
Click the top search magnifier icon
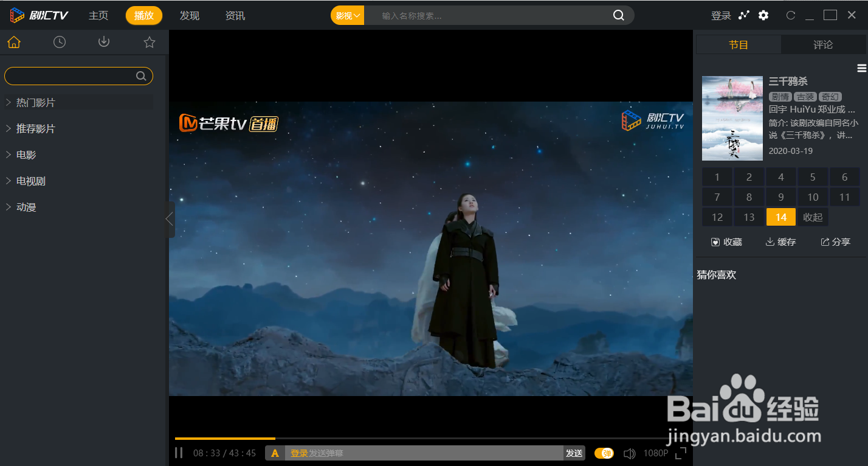point(619,15)
